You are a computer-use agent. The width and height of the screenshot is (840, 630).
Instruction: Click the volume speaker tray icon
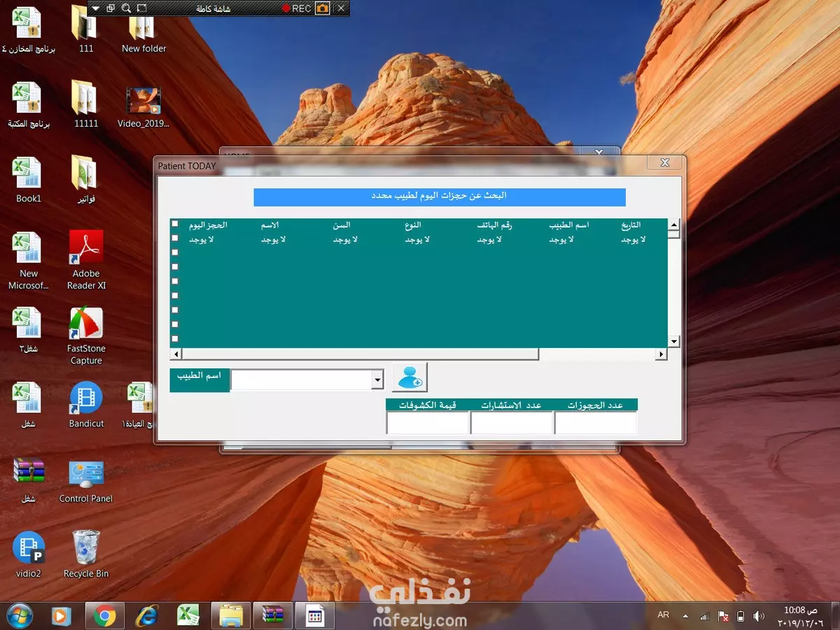pos(759,616)
